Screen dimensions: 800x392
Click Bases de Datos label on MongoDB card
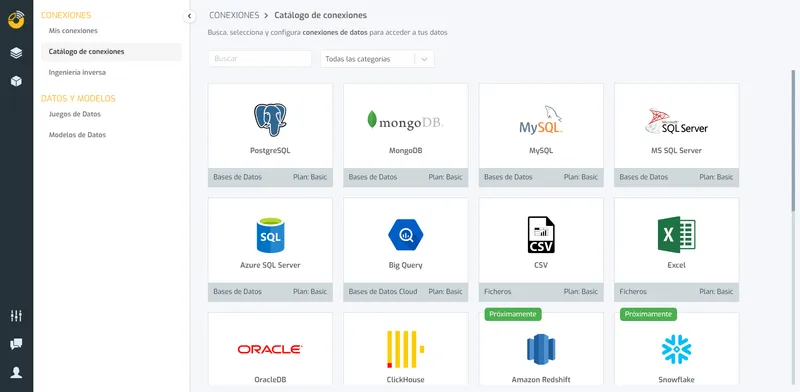click(x=372, y=178)
